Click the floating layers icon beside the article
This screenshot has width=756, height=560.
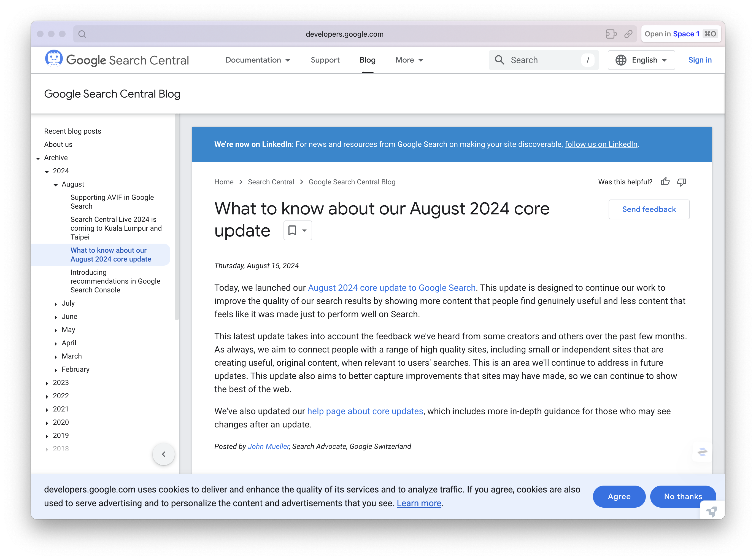point(702,451)
